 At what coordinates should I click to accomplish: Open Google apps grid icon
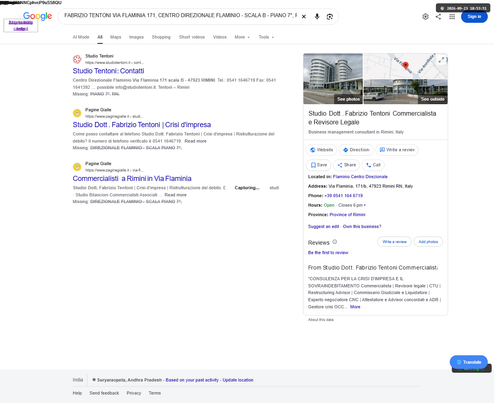(452, 16)
